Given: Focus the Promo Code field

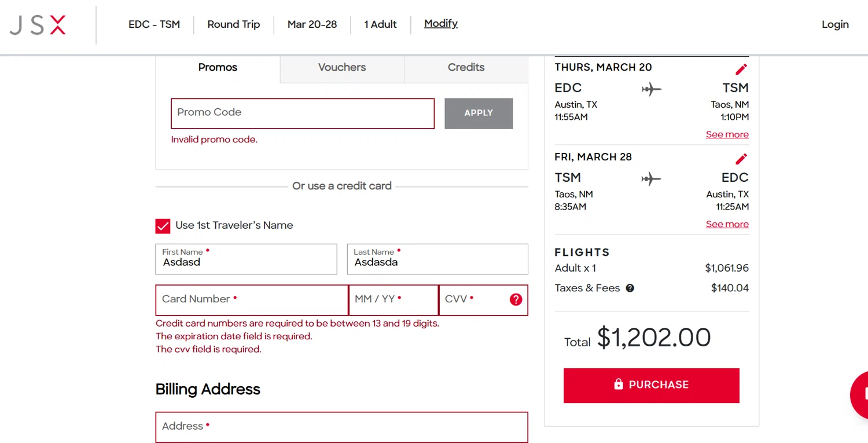Looking at the screenshot, I should coord(302,113).
